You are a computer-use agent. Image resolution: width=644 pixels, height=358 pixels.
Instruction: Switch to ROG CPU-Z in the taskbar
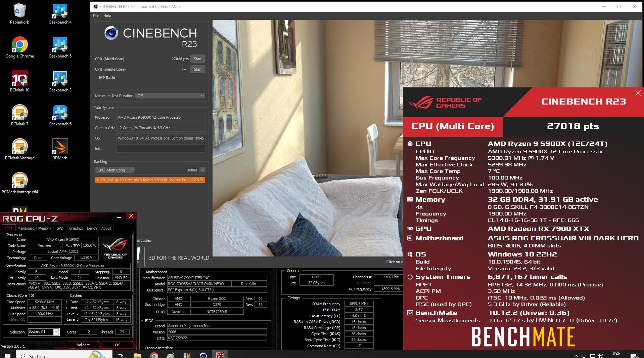(220, 355)
